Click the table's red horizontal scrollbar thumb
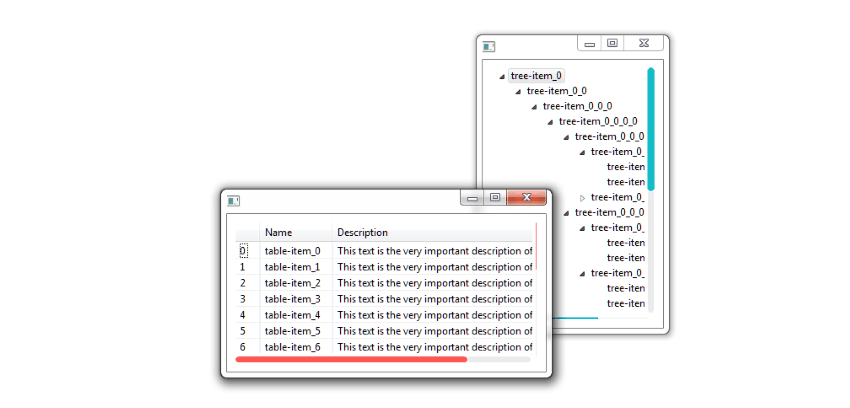This screenshot has height=408, width=850. pyautogui.click(x=351, y=359)
